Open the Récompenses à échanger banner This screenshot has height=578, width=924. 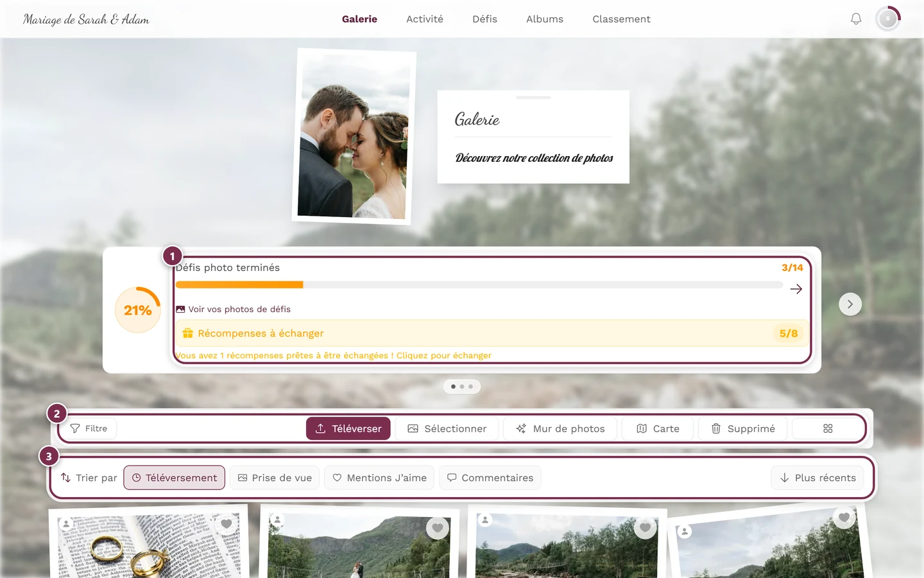coord(491,333)
